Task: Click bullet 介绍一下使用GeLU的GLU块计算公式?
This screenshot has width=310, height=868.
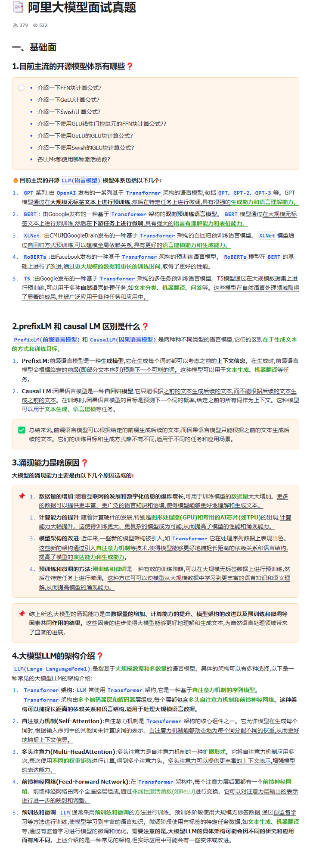Action: point(85,136)
